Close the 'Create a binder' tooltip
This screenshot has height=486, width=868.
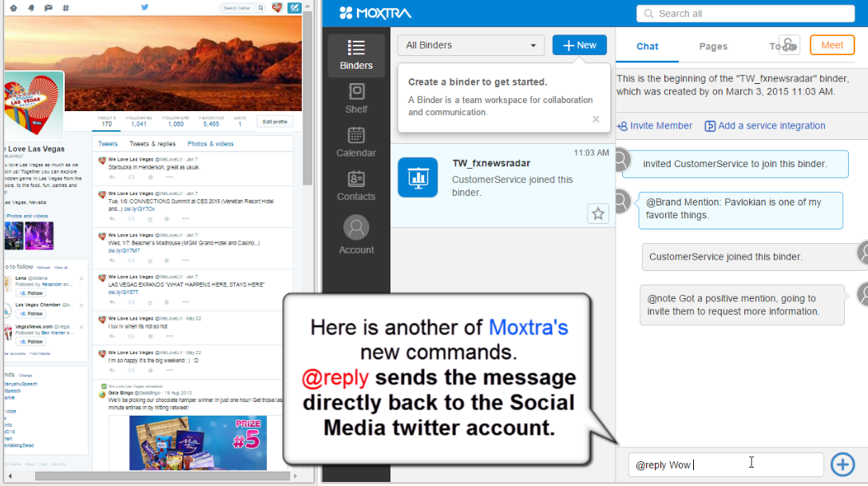[x=596, y=119]
